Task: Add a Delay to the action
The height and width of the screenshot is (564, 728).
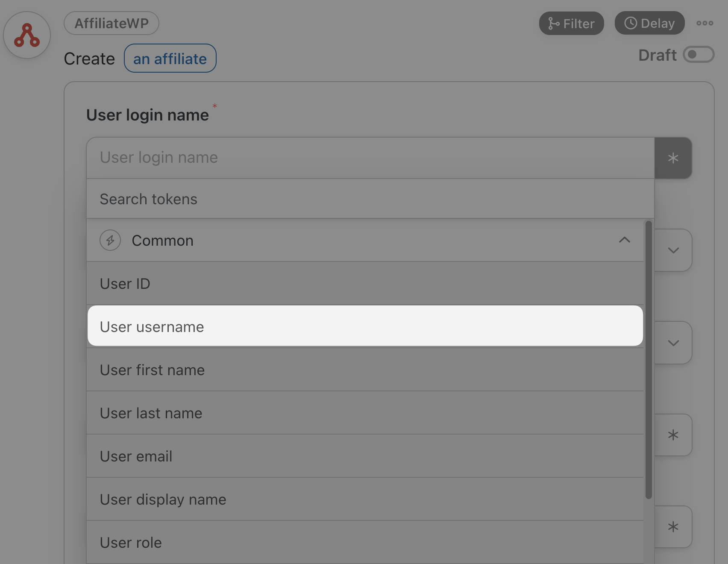Action: coord(649,23)
